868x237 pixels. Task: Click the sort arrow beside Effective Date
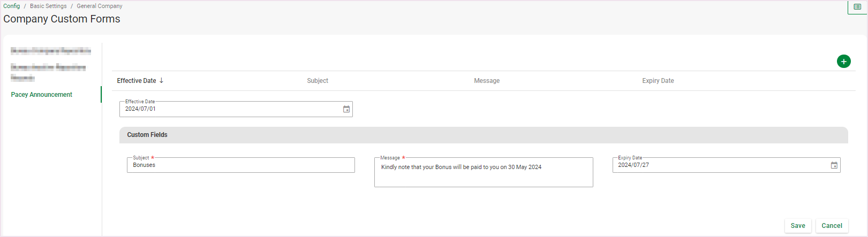(x=161, y=80)
